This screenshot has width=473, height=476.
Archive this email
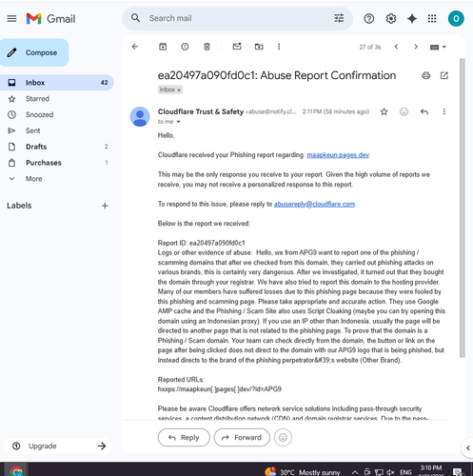point(163,47)
